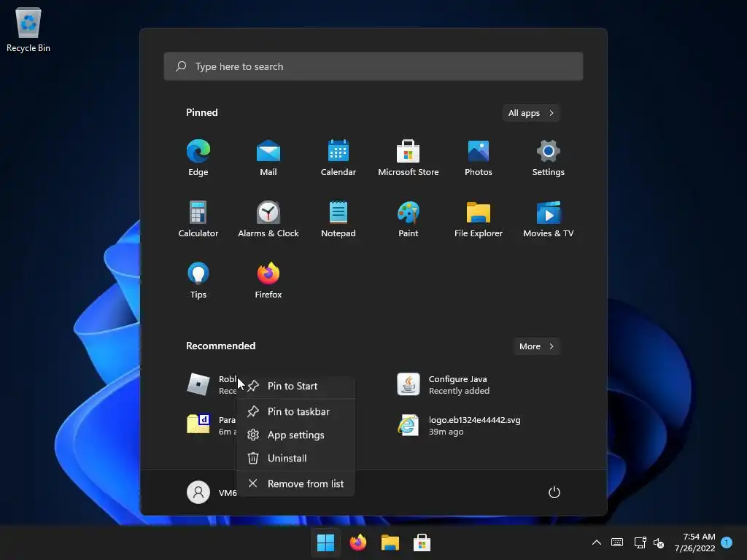Launch the Photos app
Viewport: 747px width, 560px height.
pos(479,157)
